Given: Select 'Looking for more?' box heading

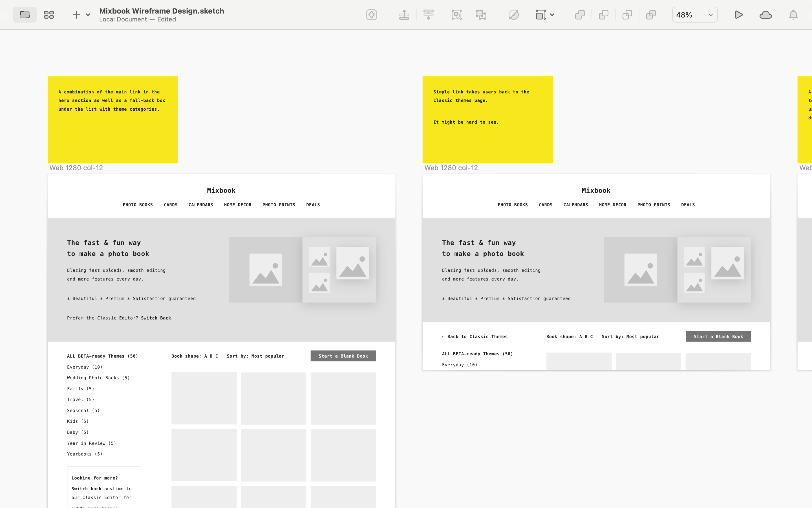Looking at the screenshot, I should pos(95,478).
